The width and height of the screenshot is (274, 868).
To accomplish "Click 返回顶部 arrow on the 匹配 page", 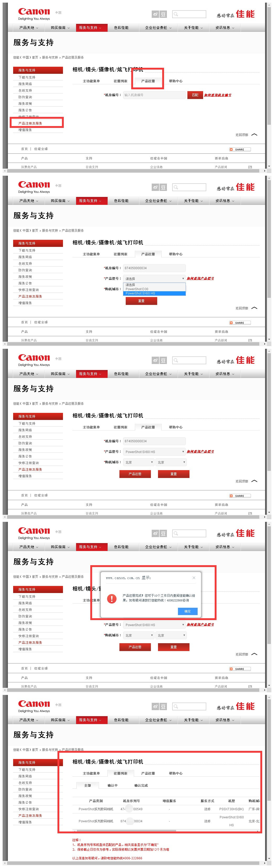I will [x=254, y=135].
